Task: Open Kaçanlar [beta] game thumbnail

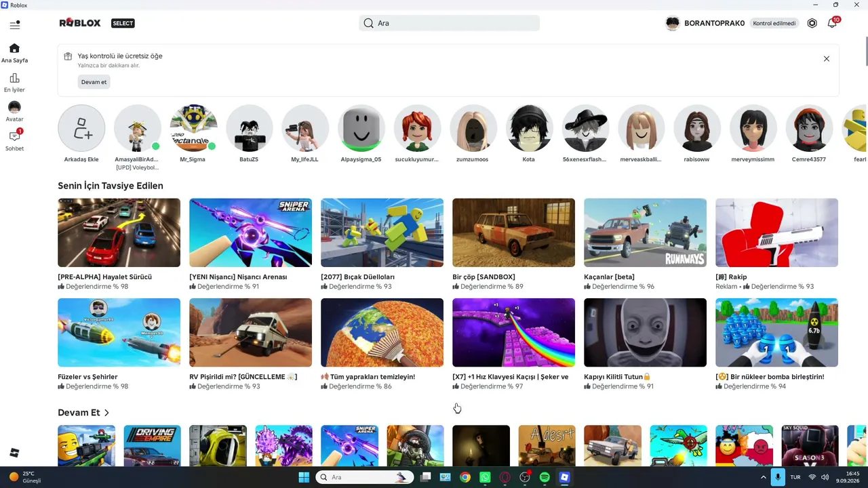Action: (646, 232)
